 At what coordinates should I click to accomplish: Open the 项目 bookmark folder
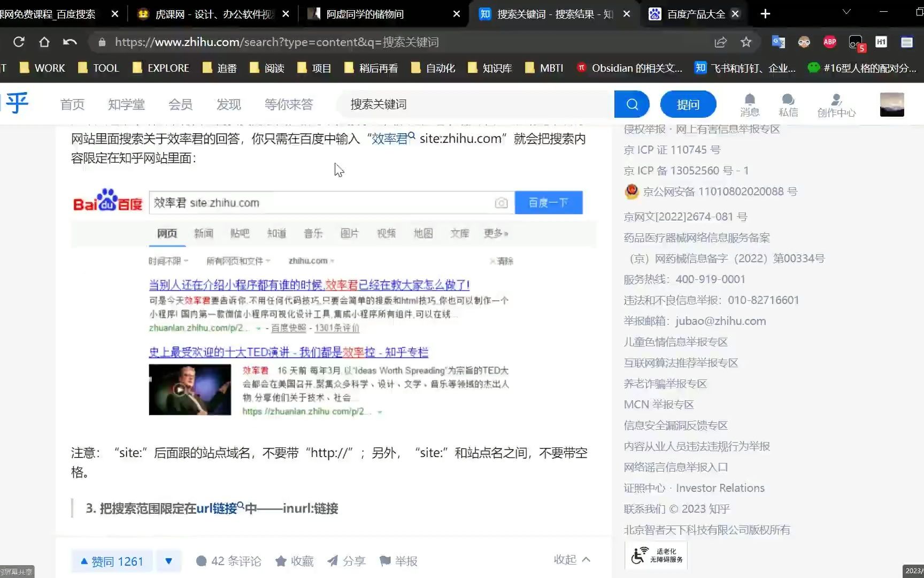point(314,68)
